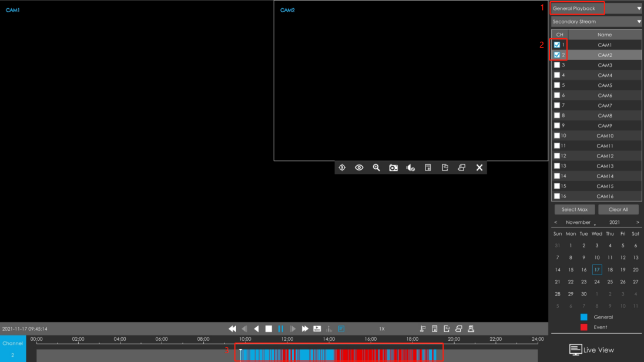Pause playback using the blue pause button
The image size is (644, 362).
point(281,329)
